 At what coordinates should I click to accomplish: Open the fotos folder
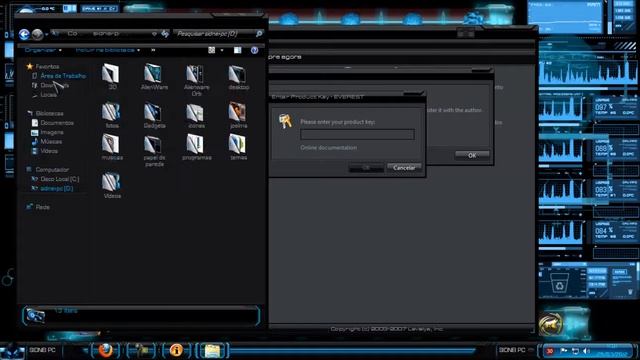(x=112, y=115)
